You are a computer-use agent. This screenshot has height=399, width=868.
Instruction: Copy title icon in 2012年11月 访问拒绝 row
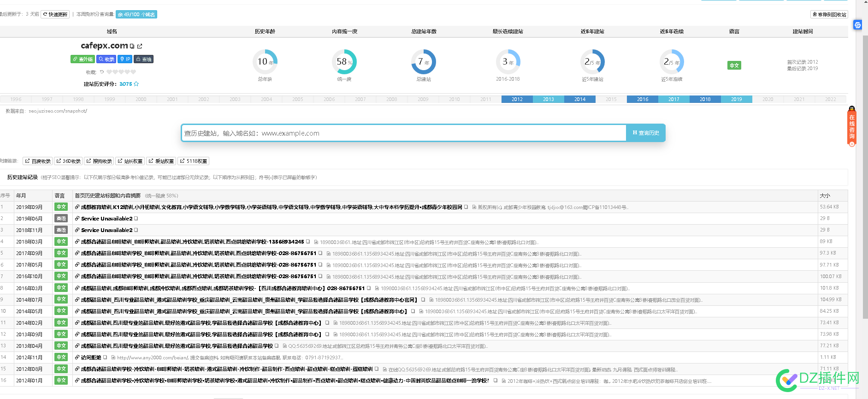click(105, 357)
